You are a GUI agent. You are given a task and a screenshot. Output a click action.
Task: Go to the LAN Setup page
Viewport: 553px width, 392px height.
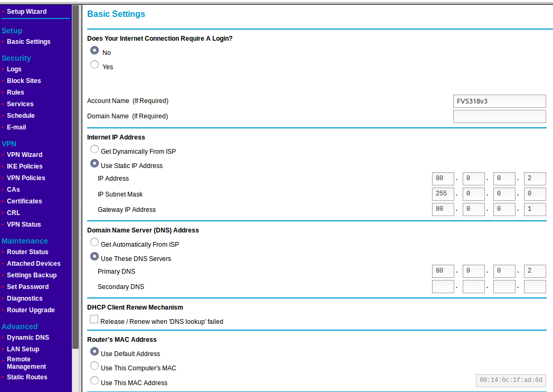[x=23, y=349]
